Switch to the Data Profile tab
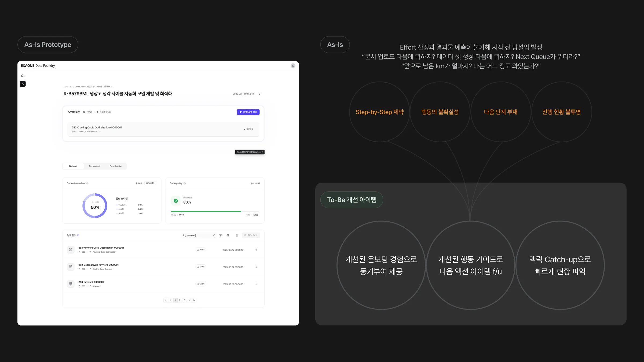 coord(115,166)
